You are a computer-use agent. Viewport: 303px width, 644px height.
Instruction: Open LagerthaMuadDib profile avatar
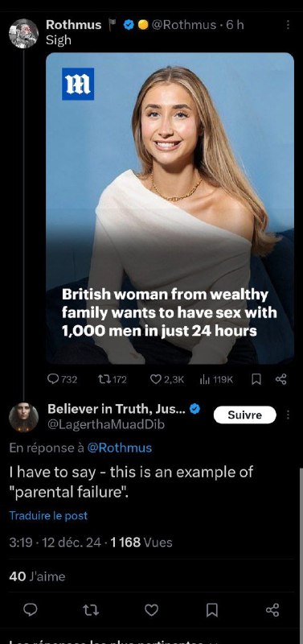coord(23,417)
